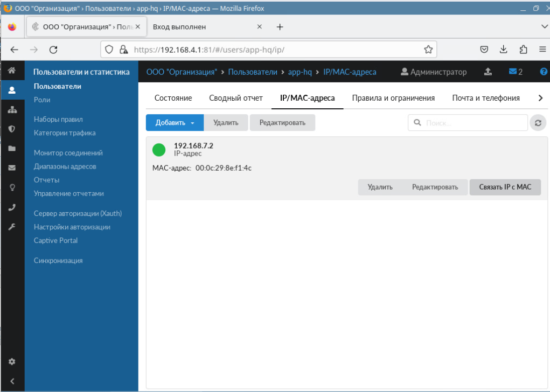
Task: Open settings gear at sidebar bottom
Action: pyautogui.click(x=12, y=362)
